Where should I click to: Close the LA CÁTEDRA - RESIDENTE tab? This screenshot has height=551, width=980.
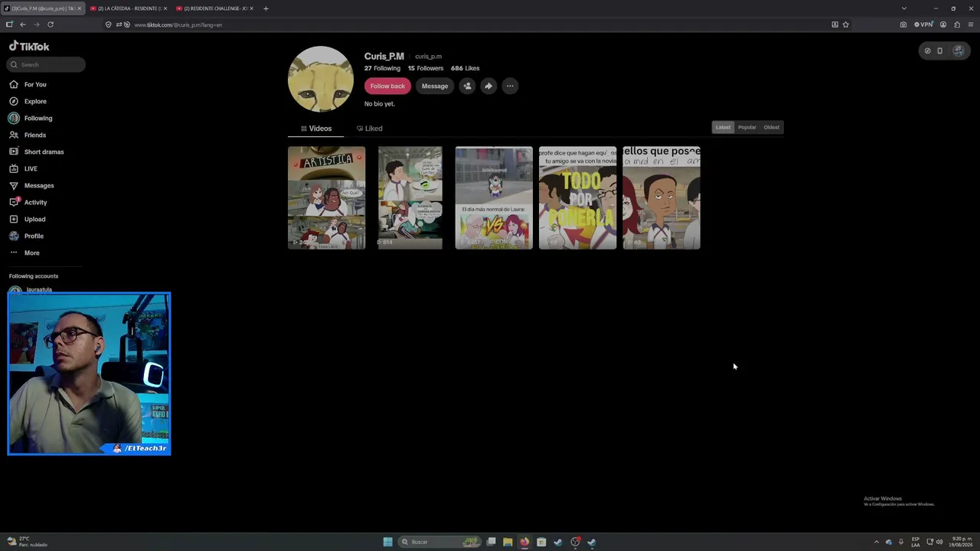coord(165,8)
